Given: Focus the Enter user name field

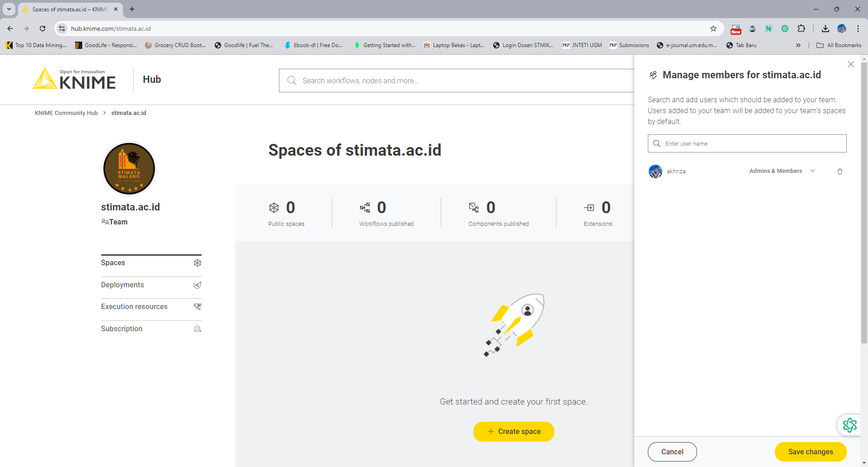Looking at the screenshot, I should (747, 143).
